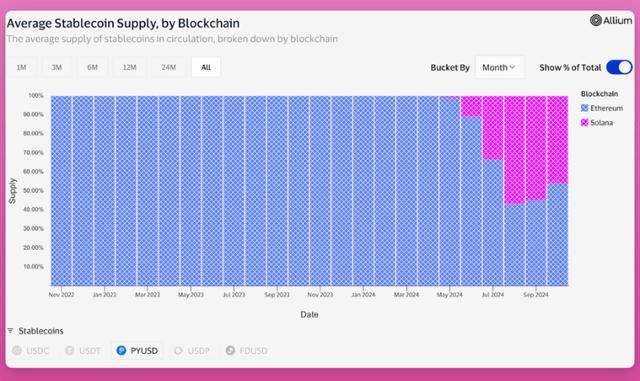This screenshot has width=640, height=381.
Task: Choose the 24M time range
Action: (x=168, y=67)
